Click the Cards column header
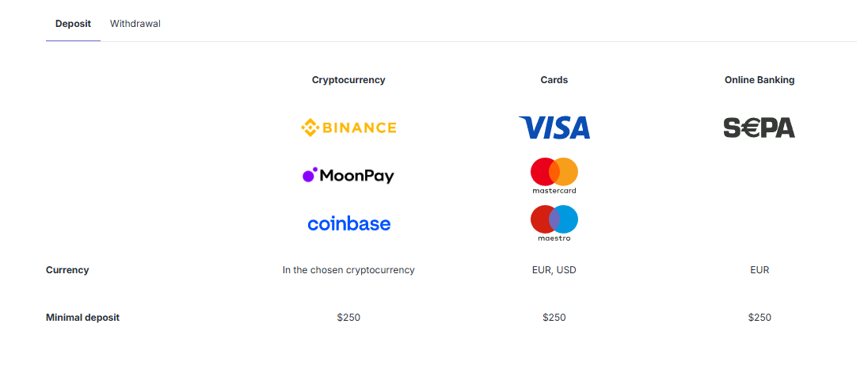This screenshot has height=377, width=868. (554, 80)
